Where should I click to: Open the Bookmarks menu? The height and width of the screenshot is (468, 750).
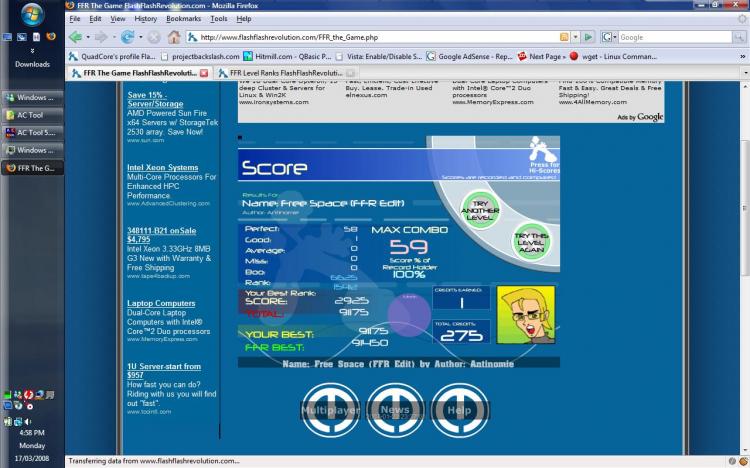183,18
